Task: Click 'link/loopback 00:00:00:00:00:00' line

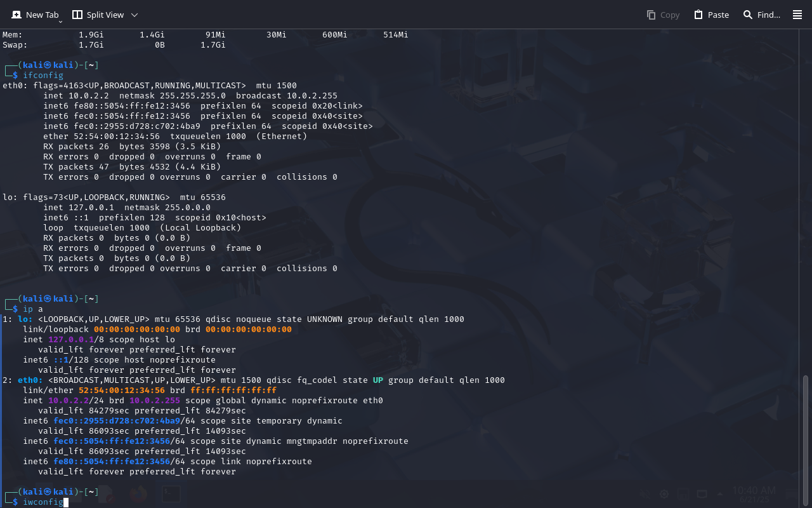Action: pyautogui.click(x=157, y=330)
